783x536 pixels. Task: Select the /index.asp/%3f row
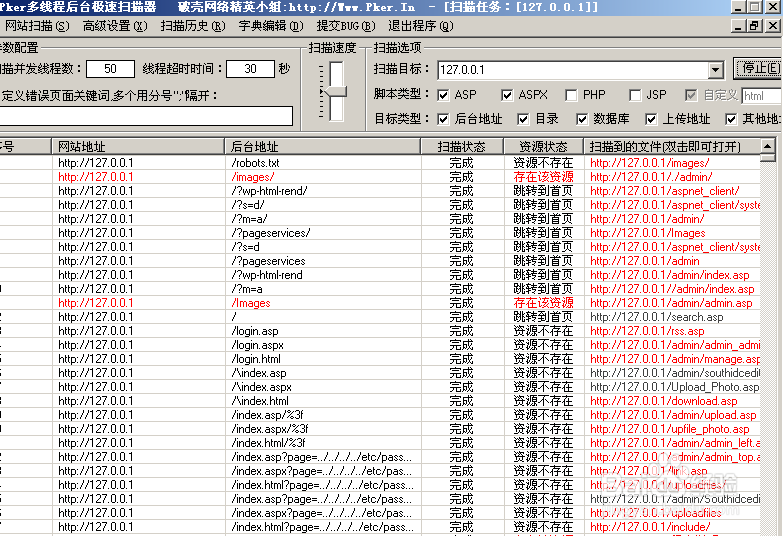pyautogui.click(x=292, y=415)
